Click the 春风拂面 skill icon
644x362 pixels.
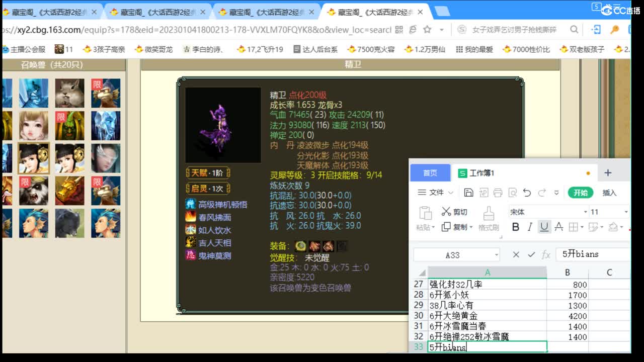coord(191,217)
